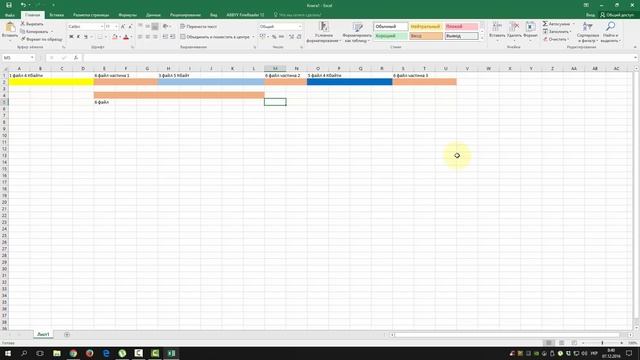Expand the cell styles gallery
The height and width of the screenshot is (360, 640).
point(482,38)
